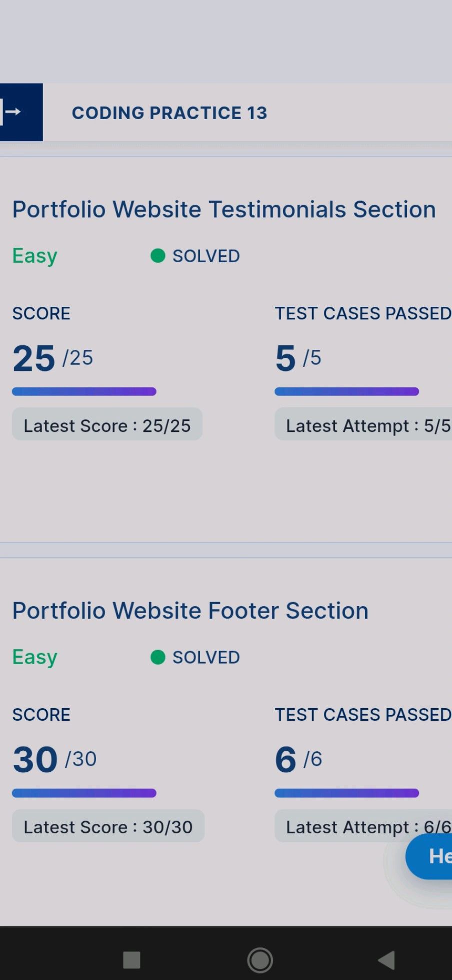Click the 30/30 score progress bar
This screenshot has width=452, height=980.
[x=84, y=793]
